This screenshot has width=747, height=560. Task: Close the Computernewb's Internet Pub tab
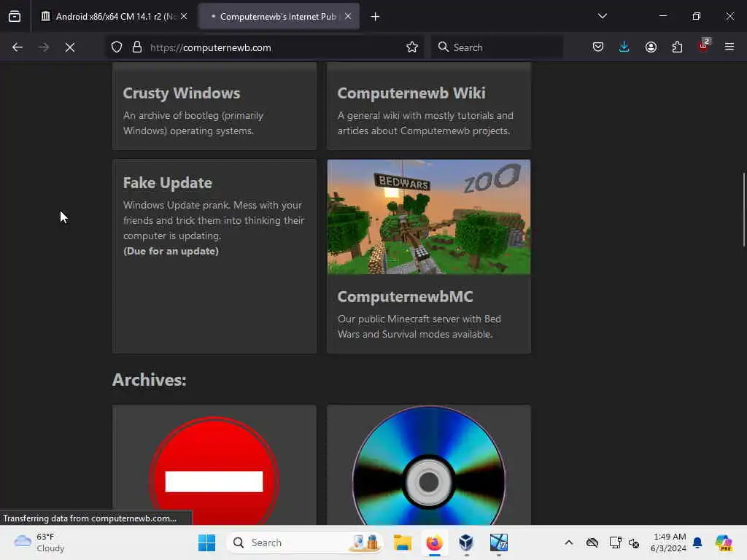[x=348, y=17]
